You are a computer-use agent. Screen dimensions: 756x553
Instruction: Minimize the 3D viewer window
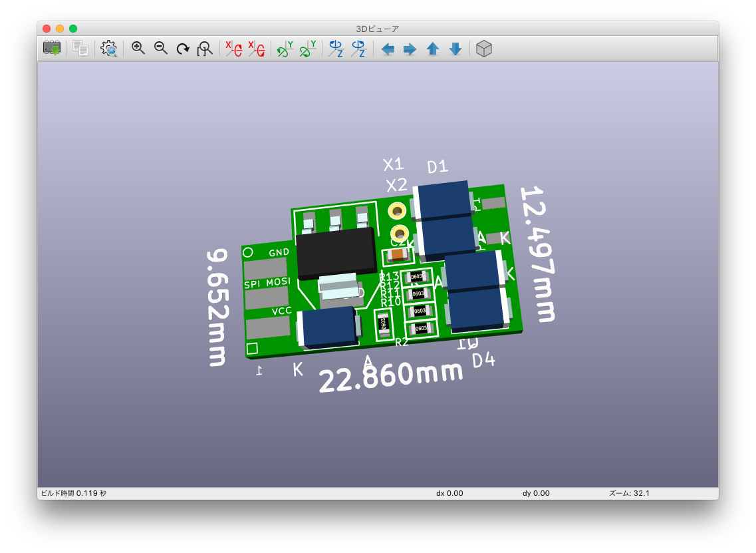pos(60,29)
